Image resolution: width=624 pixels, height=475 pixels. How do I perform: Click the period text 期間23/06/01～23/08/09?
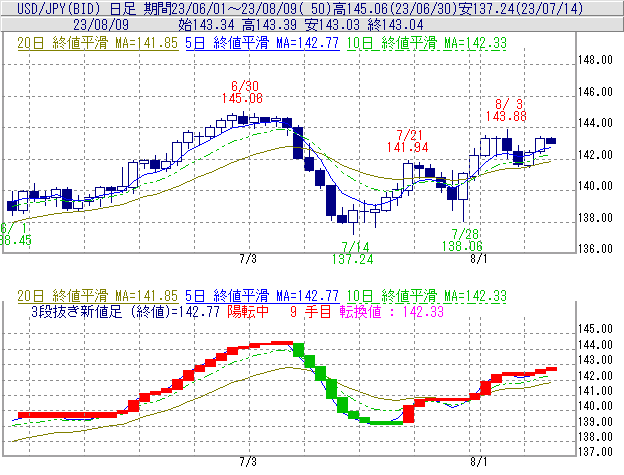[221, 8]
